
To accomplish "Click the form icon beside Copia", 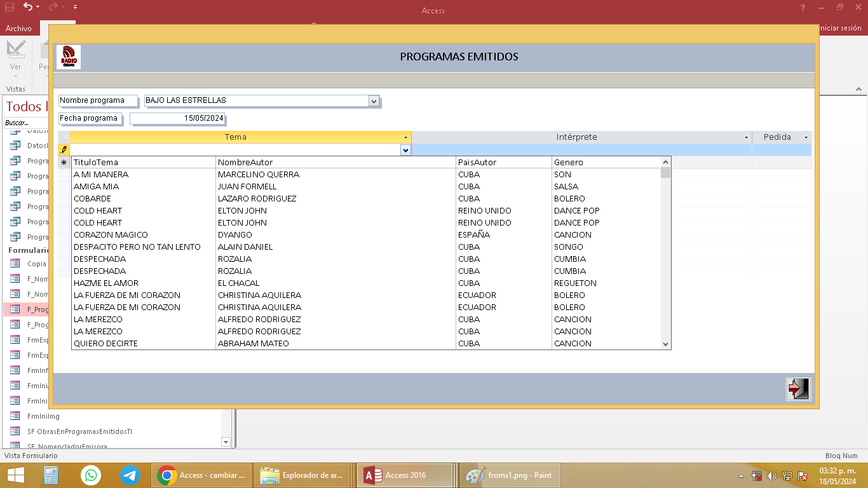I will 16,264.
